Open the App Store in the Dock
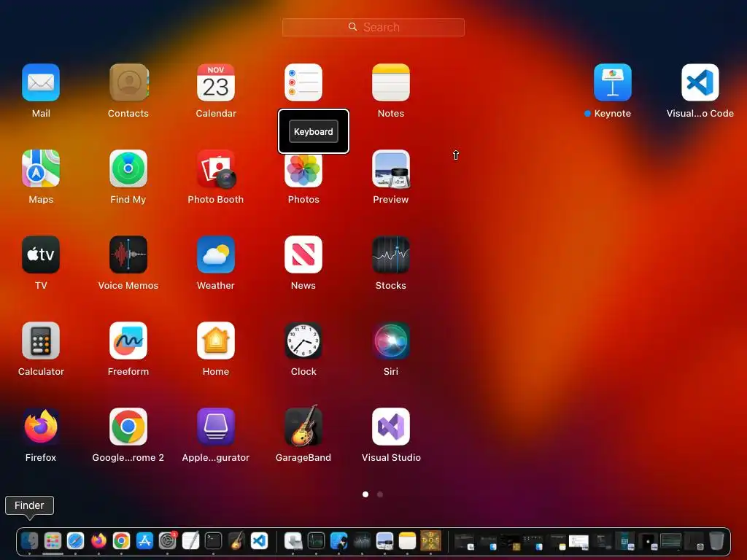Image resolution: width=747 pixels, height=560 pixels. click(144, 541)
